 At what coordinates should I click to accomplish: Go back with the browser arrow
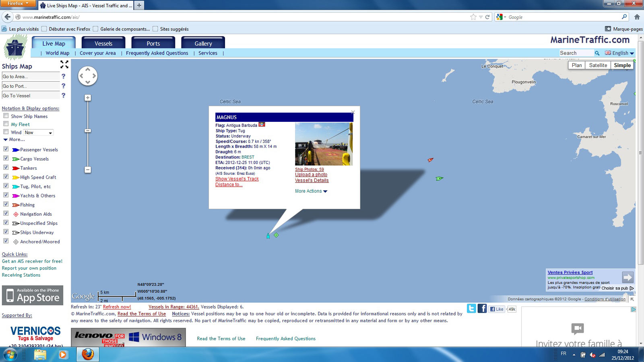click(x=8, y=17)
